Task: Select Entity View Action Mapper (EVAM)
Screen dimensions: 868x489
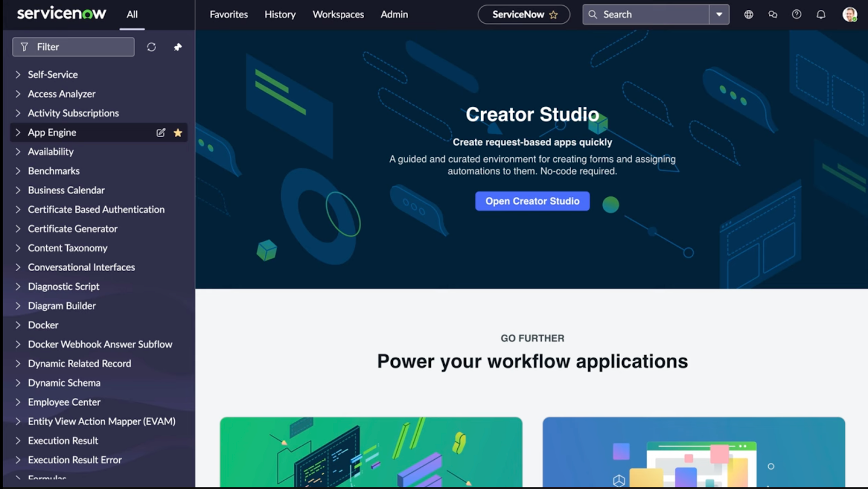Action: [101, 421]
